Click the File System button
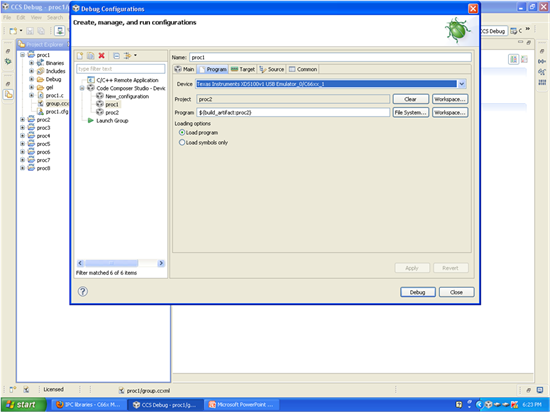 click(x=410, y=113)
